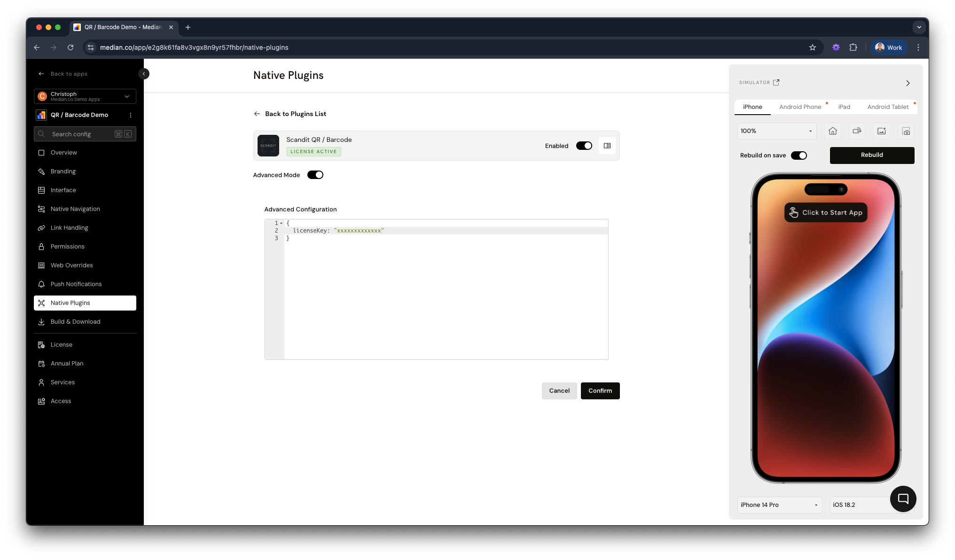The height and width of the screenshot is (560, 955).
Task: Open the Work profile menu
Action: 889,47
